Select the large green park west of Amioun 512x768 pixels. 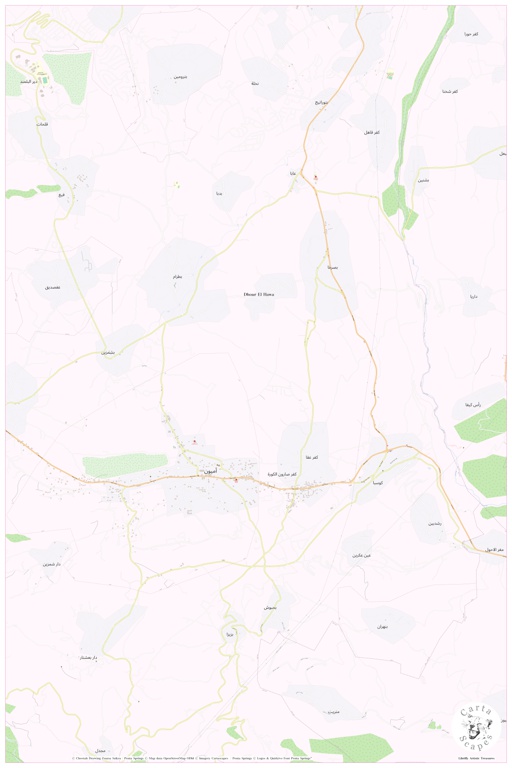click(x=125, y=465)
